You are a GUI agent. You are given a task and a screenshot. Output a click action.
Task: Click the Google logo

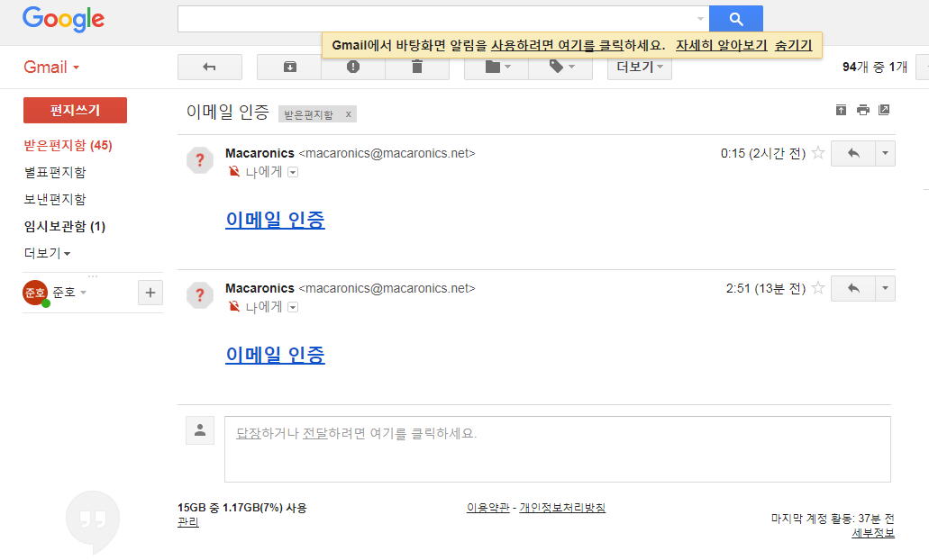click(x=63, y=19)
